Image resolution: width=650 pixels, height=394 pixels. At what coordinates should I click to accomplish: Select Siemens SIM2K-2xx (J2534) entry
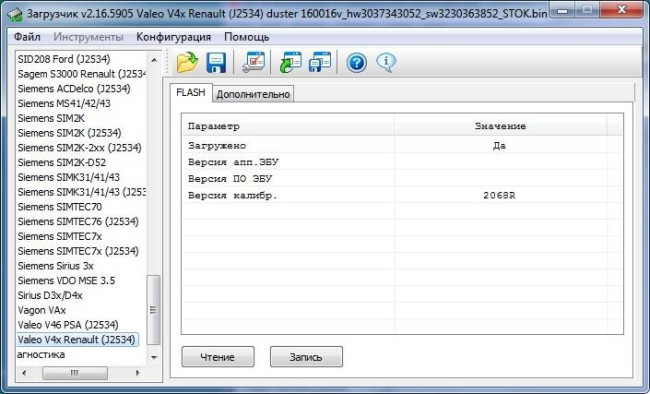click(x=79, y=148)
